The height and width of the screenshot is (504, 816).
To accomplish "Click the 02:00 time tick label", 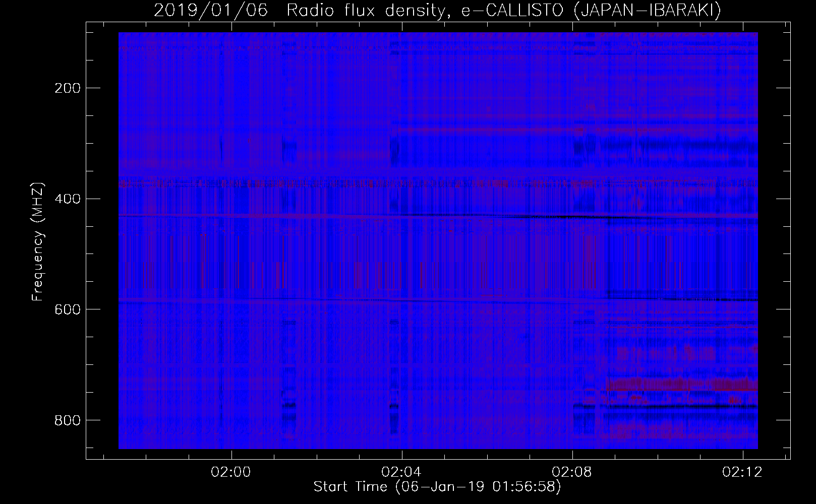I will click(x=231, y=472).
